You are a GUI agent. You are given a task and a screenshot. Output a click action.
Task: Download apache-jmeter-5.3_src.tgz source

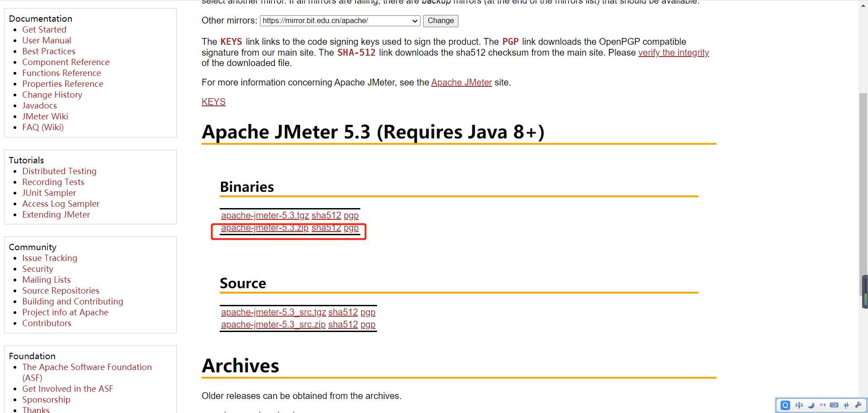click(274, 312)
